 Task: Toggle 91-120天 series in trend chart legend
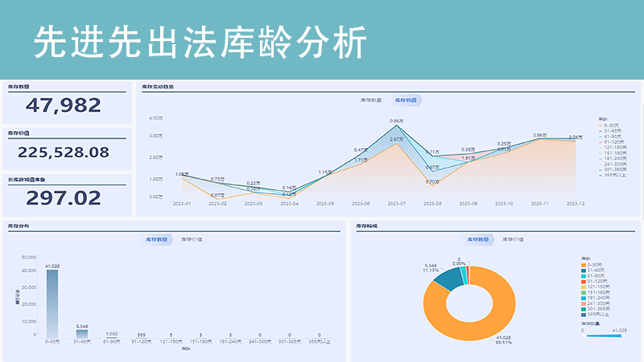(x=612, y=142)
